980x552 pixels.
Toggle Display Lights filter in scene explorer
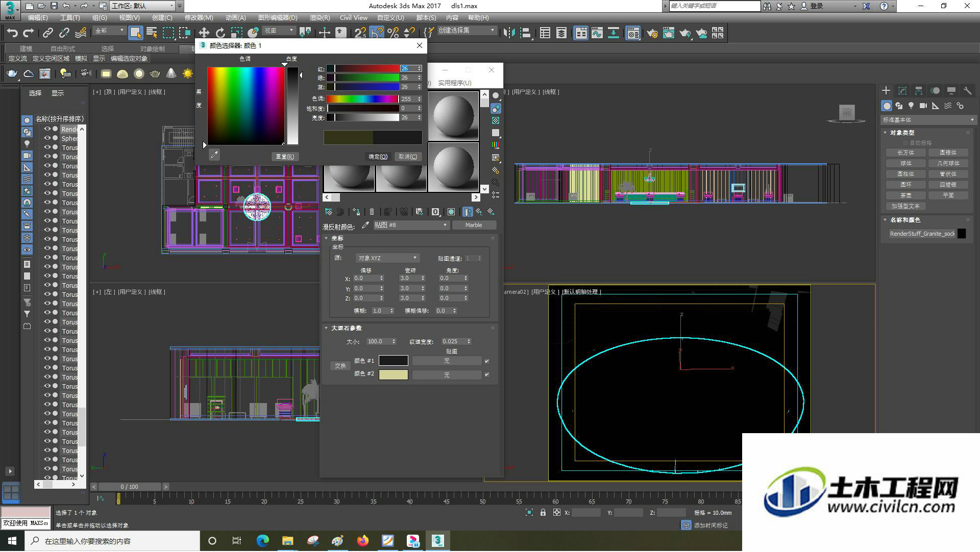pyautogui.click(x=27, y=144)
